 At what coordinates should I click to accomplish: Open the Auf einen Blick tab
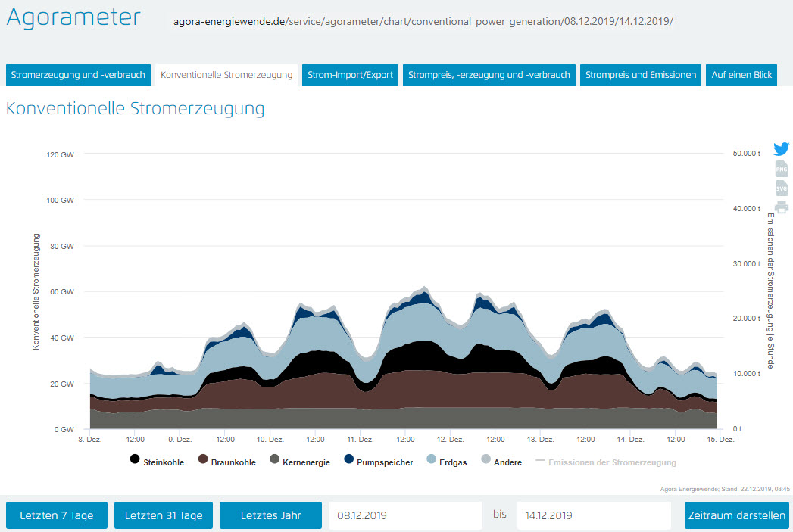pyautogui.click(x=741, y=75)
